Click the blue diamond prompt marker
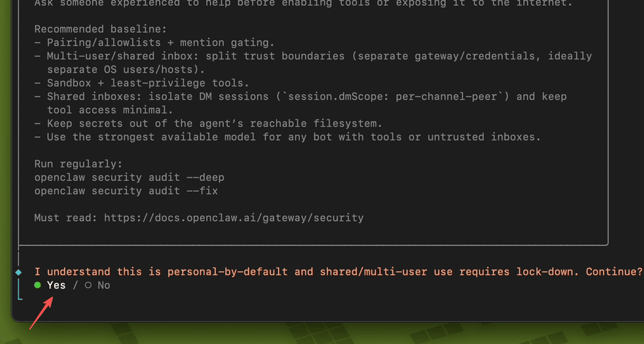Viewport: 644px width, 344px height. (x=18, y=272)
